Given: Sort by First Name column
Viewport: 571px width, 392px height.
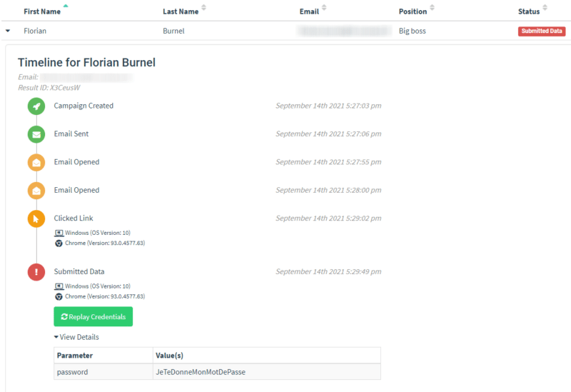Looking at the screenshot, I should point(41,11).
